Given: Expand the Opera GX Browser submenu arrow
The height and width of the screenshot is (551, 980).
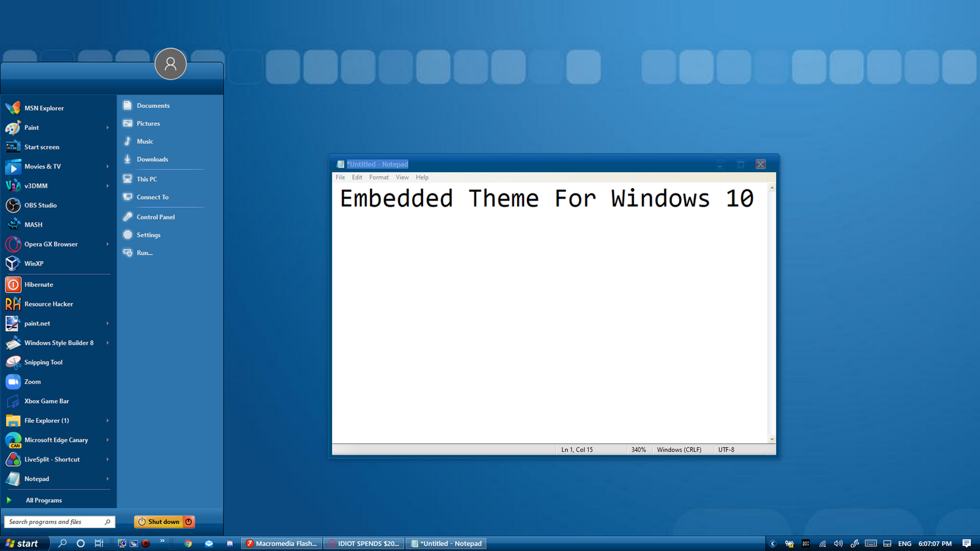Looking at the screenshot, I should pyautogui.click(x=107, y=244).
